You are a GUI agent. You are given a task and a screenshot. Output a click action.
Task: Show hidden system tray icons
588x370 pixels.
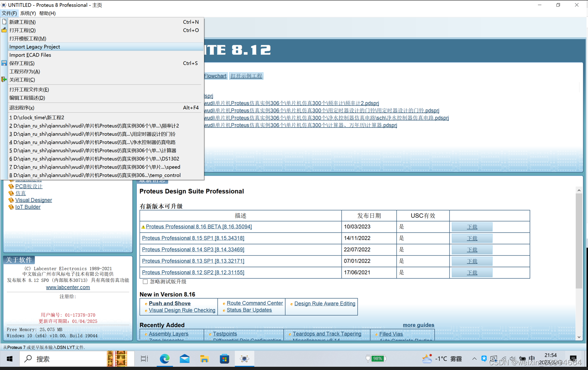(474, 359)
